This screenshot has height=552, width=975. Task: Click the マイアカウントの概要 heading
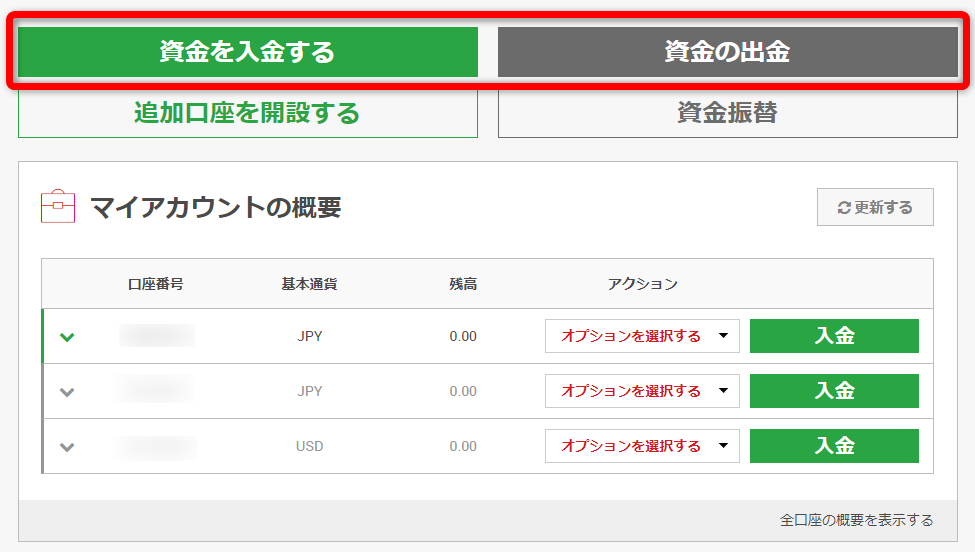pos(216,207)
